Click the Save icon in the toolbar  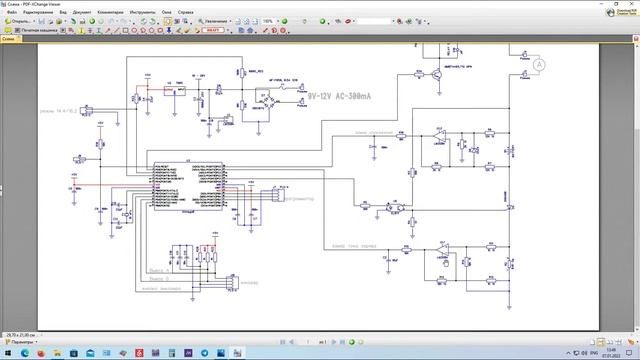(x=42, y=21)
